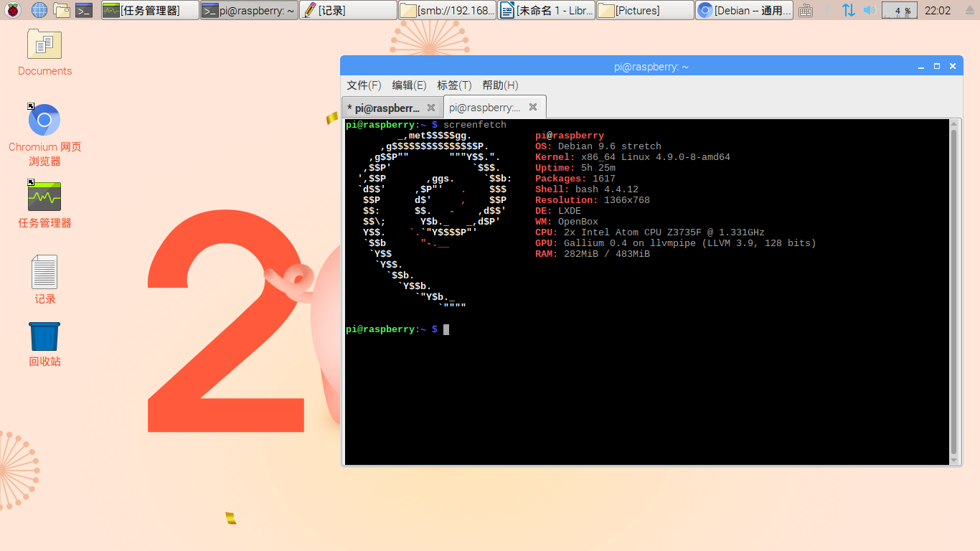Switch to the Pictures taskbar window
980x551 pixels.
point(646,10)
